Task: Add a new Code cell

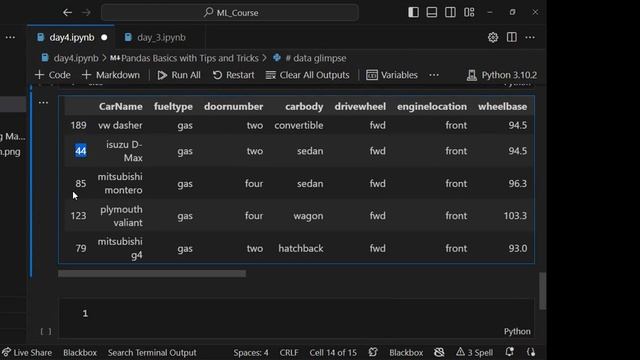Action: tap(53, 75)
